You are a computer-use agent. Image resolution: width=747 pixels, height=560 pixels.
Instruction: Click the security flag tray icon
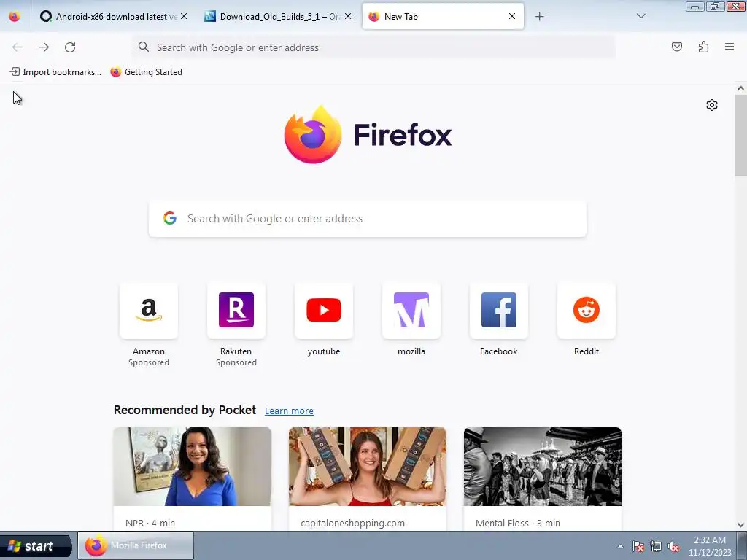[x=638, y=546]
